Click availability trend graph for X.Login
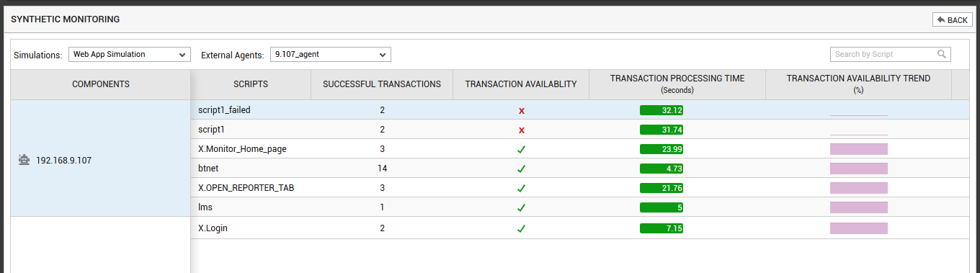This screenshot has width=980, height=273. point(859,228)
